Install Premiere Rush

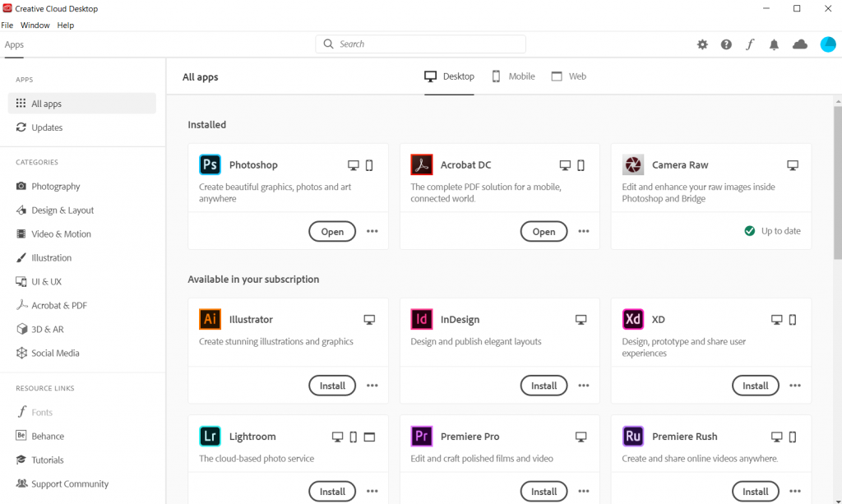point(755,491)
